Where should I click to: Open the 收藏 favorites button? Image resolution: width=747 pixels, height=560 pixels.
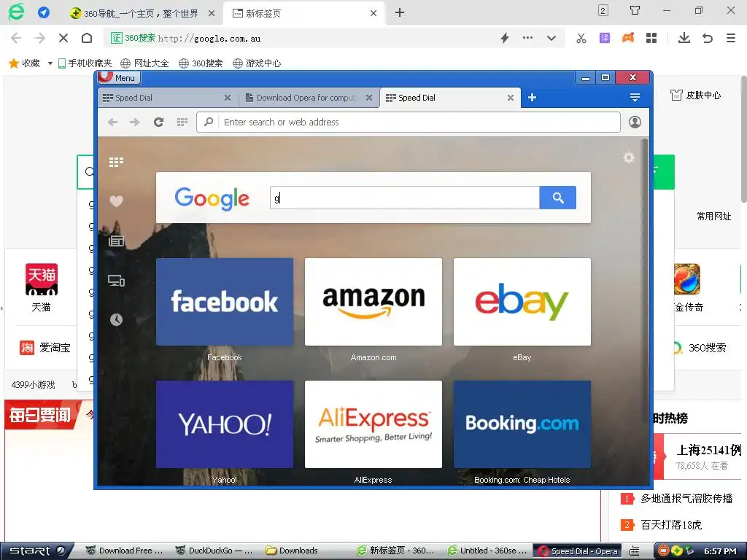(25, 63)
